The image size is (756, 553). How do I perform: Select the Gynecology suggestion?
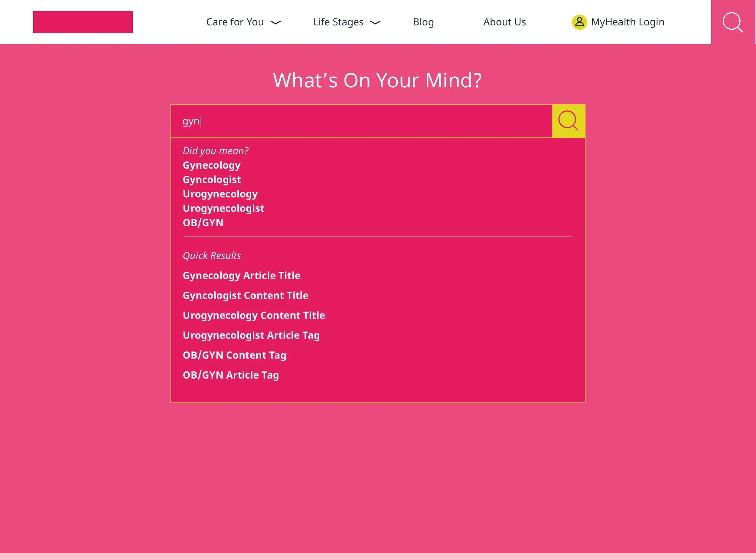211,165
